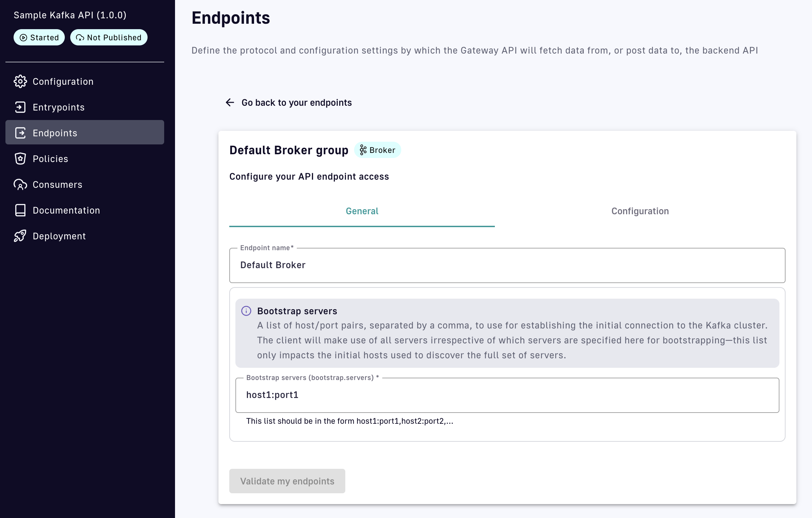Click the Configuration gear icon in sidebar
This screenshot has height=518, width=812.
(20, 81)
